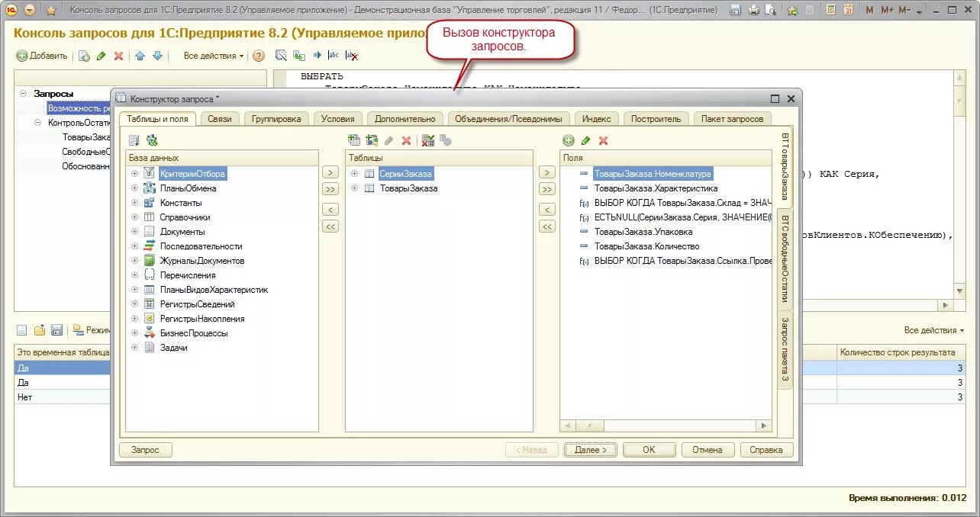Image resolution: width=980 pixels, height=517 pixels.
Task: Click the abc with red cross uncomment icon
Action: coord(352,56)
